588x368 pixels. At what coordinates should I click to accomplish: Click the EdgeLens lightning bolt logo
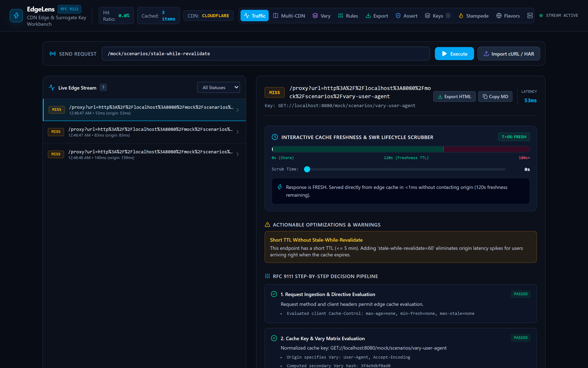[16, 16]
